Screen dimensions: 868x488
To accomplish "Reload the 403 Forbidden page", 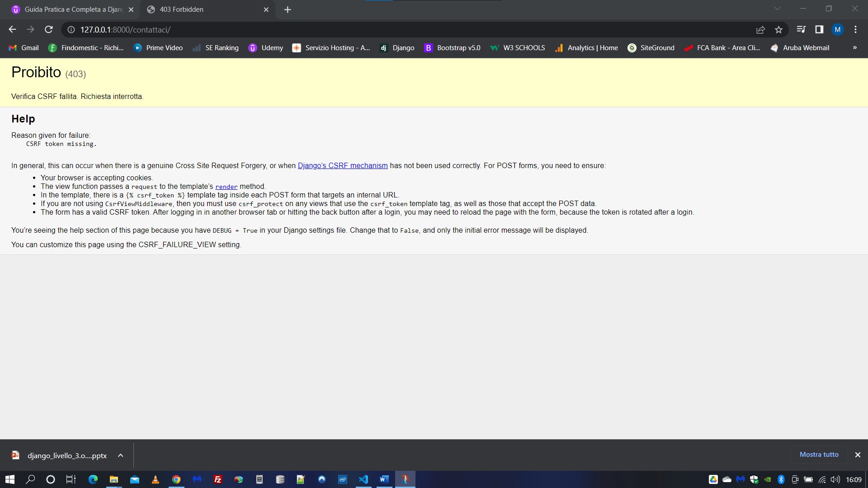I will coord(49,29).
